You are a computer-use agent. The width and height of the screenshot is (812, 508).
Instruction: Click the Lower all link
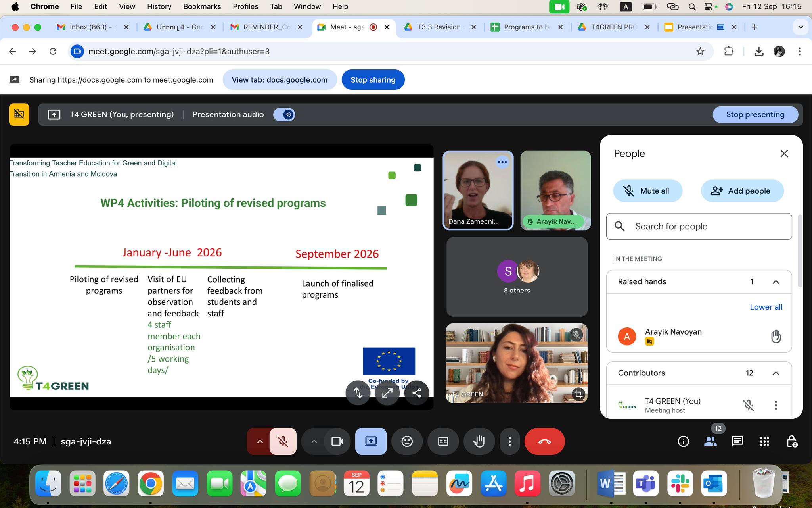[x=766, y=307]
